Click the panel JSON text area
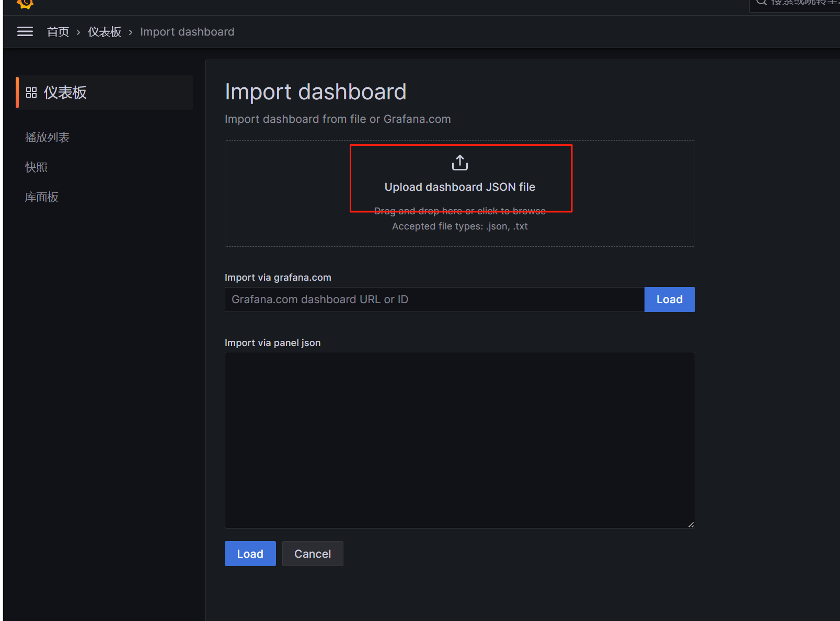Image resolution: width=840 pixels, height=621 pixels. 460,440
